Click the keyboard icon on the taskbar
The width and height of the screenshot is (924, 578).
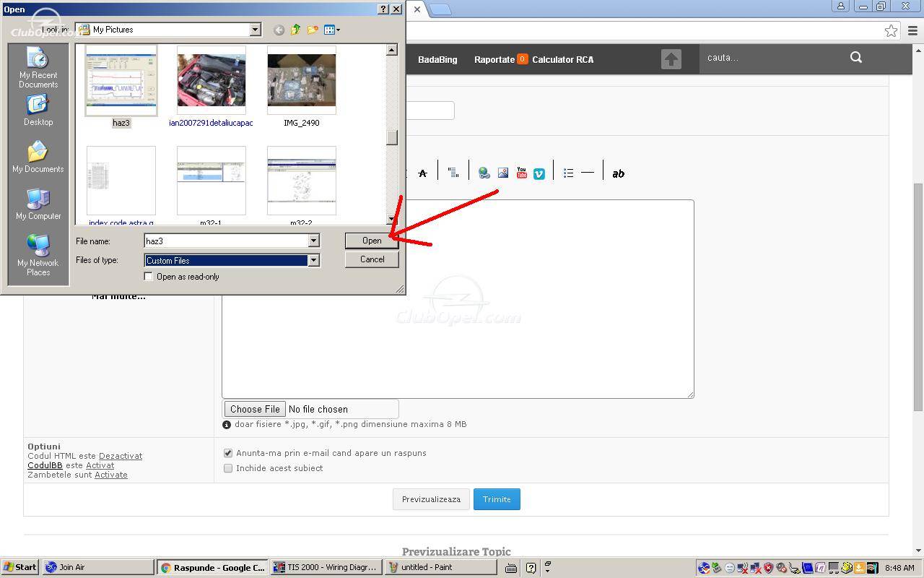(511, 568)
